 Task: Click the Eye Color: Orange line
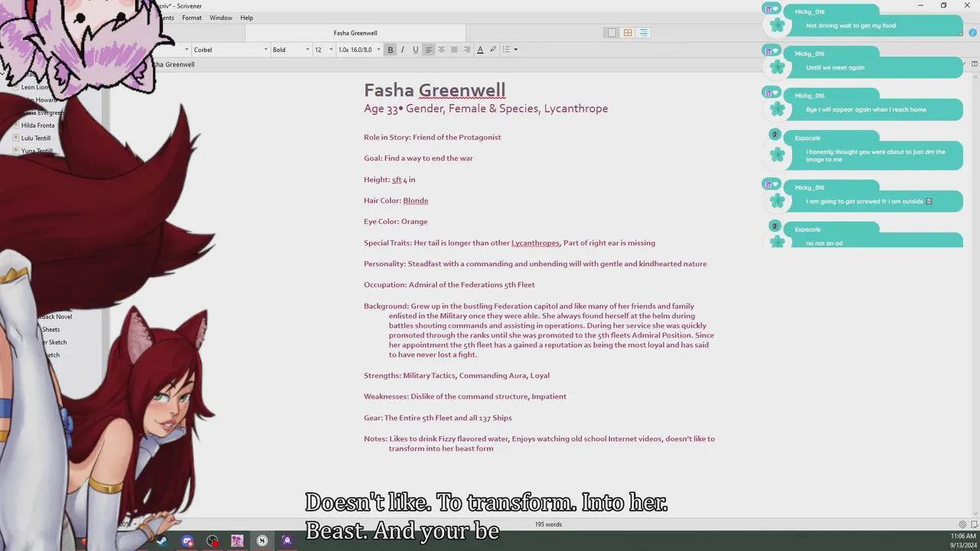(396, 222)
